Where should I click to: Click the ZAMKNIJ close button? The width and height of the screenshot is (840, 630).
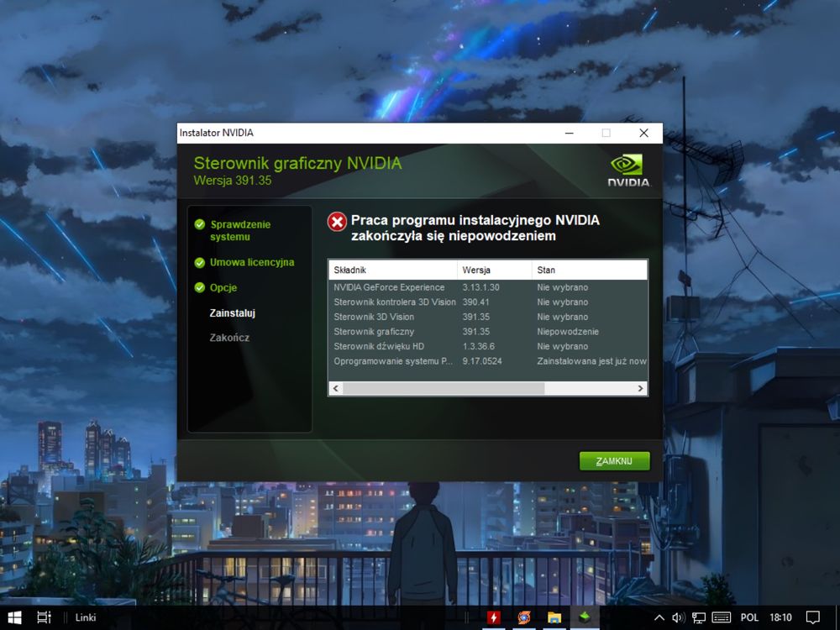click(615, 460)
